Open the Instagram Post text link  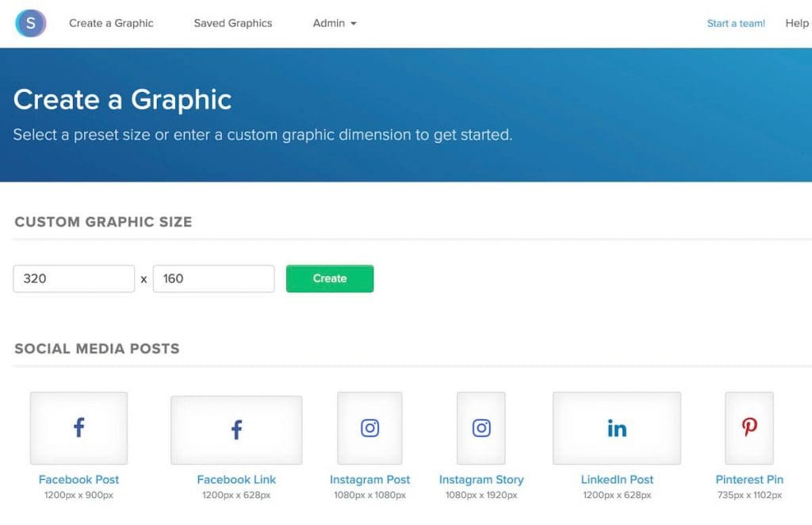[x=370, y=480]
